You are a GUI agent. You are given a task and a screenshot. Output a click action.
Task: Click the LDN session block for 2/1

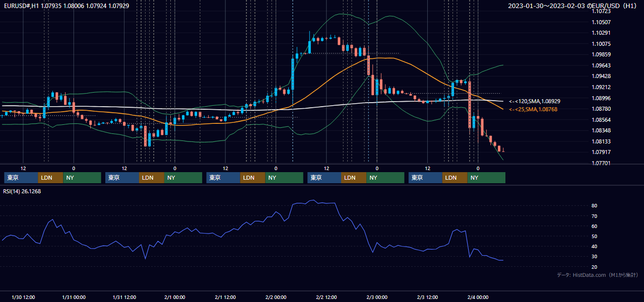253,178
